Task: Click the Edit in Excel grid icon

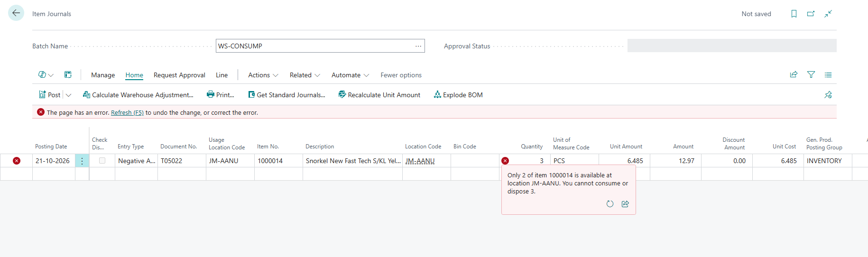Action: click(x=68, y=75)
